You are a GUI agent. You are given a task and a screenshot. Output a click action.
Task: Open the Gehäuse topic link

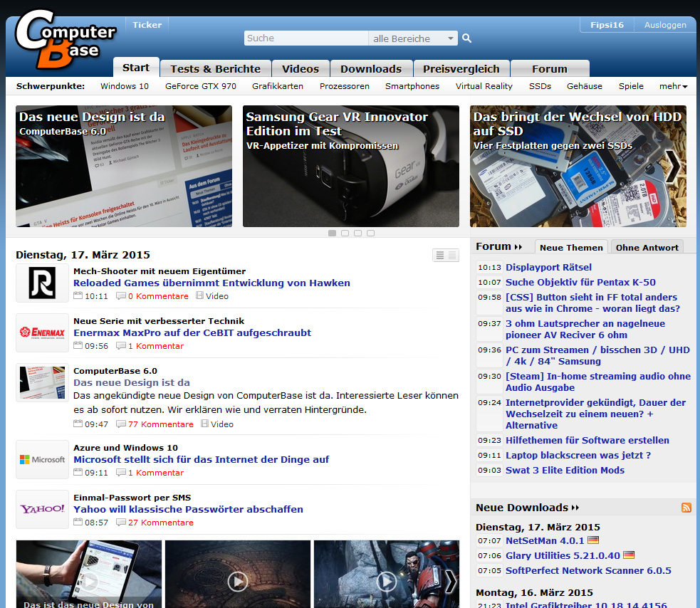click(585, 86)
